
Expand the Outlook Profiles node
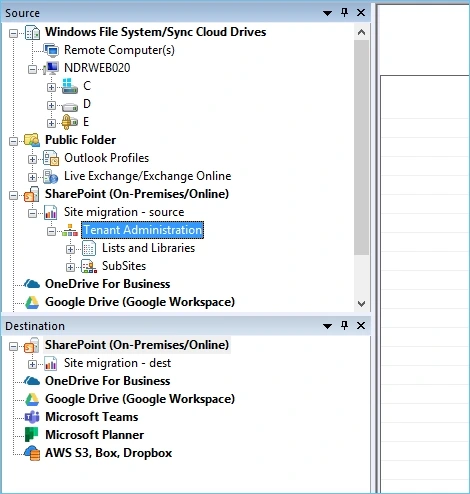click(32, 159)
